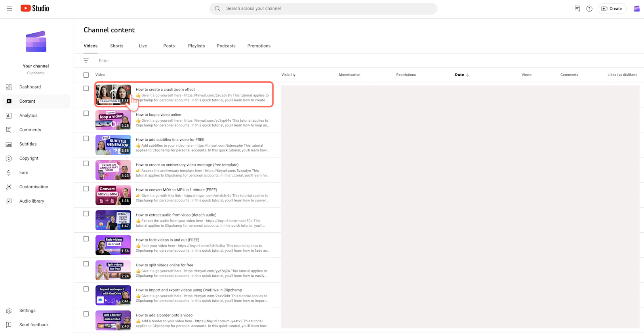Click the Send feedback icon

pos(9,325)
